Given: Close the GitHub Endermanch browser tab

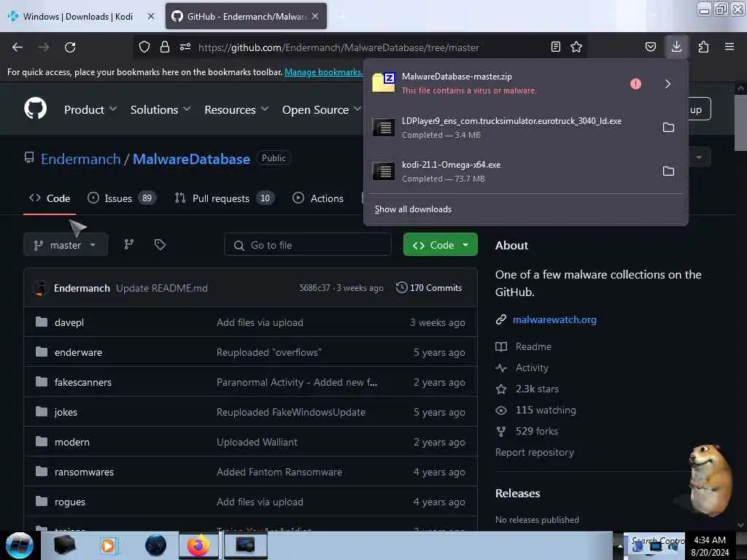Looking at the screenshot, I should pyautogui.click(x=315, y=16).
